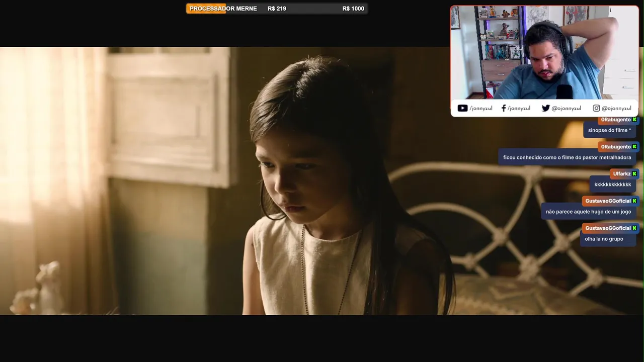The image size is (644, 362).
Task: Click GustavaoGGoficial name above 'não parece aquele hugo'
Action: [608, 201]
